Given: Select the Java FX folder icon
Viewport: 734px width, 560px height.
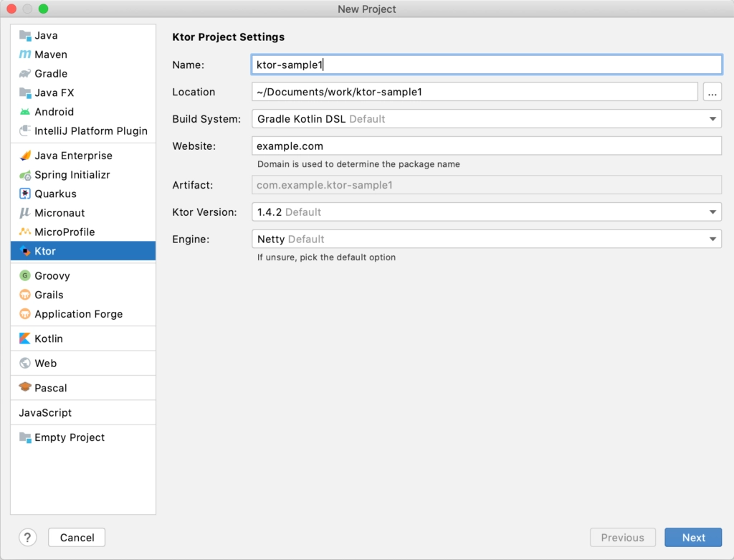Looking at the screenshot, I should point(25,92).
